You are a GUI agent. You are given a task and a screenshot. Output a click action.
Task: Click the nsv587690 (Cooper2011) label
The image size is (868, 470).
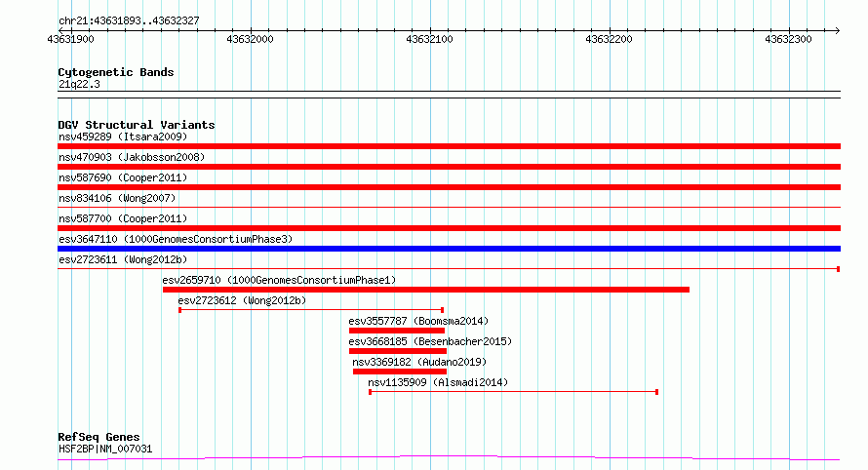pyautogui.click(x=123, y=177)
